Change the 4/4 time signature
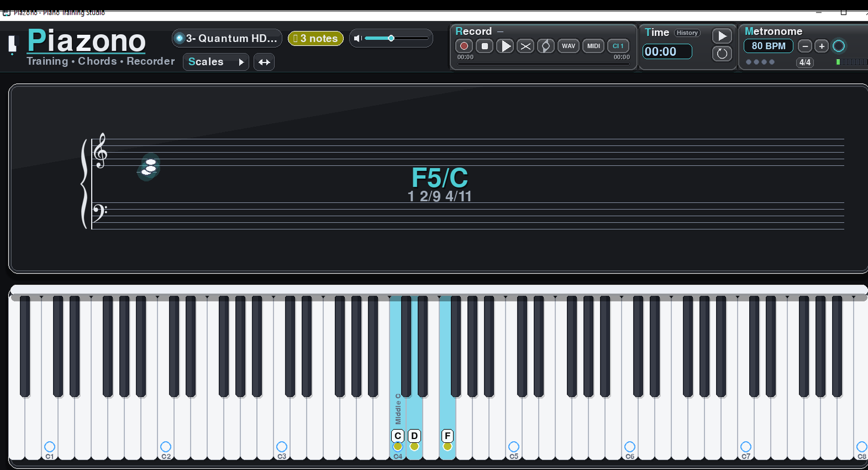Screen dimensions: 868x470 coord(805,62)
